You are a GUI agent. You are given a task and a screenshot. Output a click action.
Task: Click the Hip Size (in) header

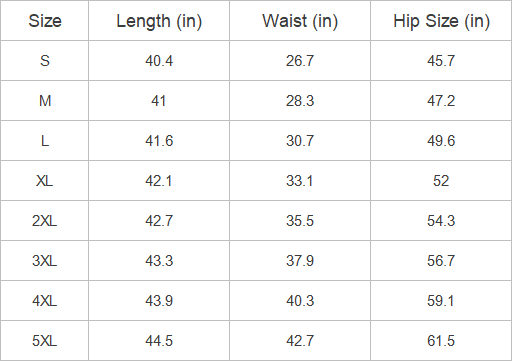(441, 21)
